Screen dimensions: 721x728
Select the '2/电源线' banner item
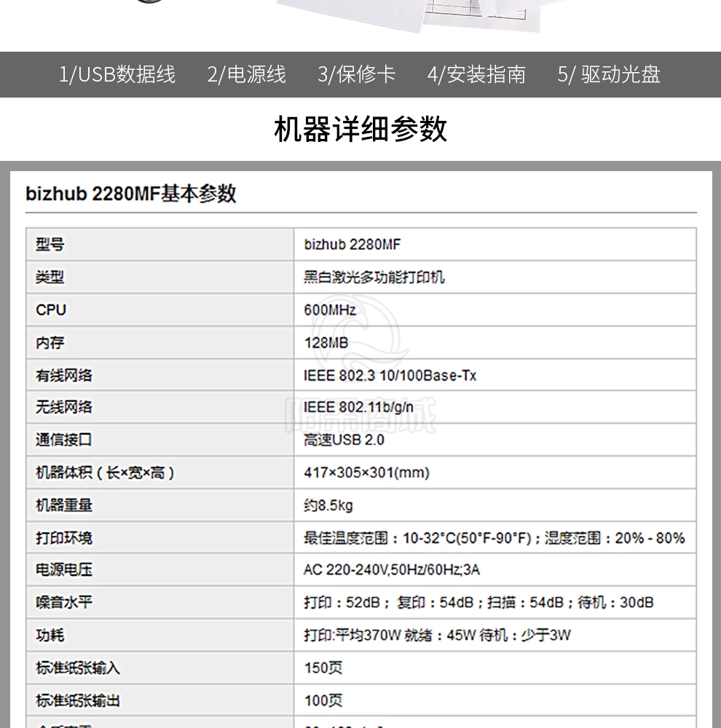tap(246, 74)
